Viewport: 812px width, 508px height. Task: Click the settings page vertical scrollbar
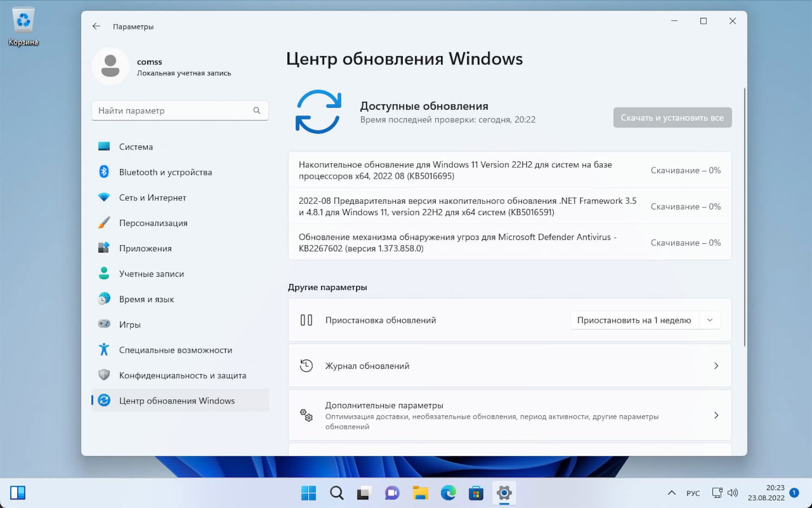745,217
